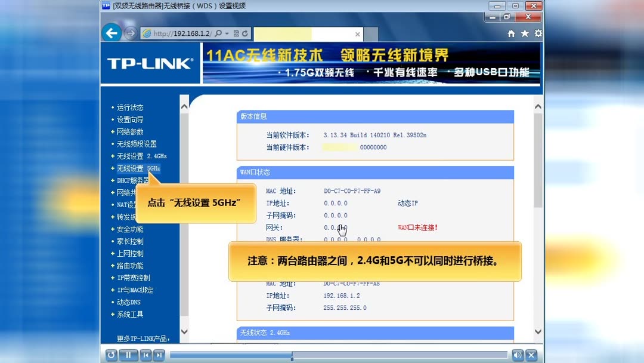This screenshot has width=644, height=363.
Task: Open browser favorites with the star icon
Action: coord(524,34)
